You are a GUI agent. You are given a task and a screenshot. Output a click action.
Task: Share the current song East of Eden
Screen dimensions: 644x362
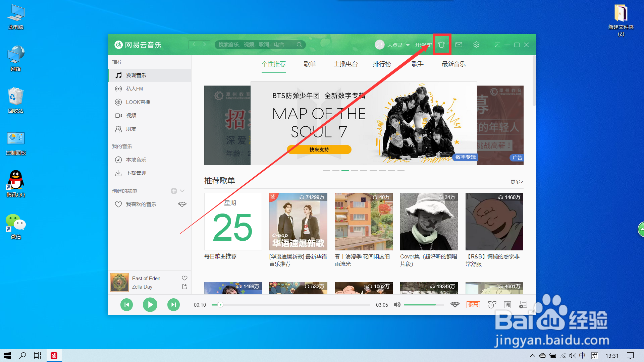pyautogui.click(x=184, y=287)
